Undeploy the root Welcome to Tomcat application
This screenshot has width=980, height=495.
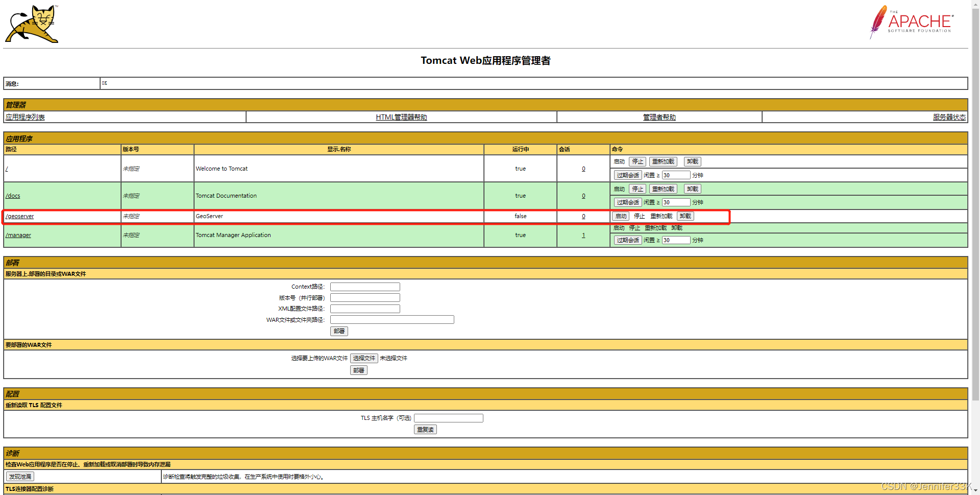(692, 161)
